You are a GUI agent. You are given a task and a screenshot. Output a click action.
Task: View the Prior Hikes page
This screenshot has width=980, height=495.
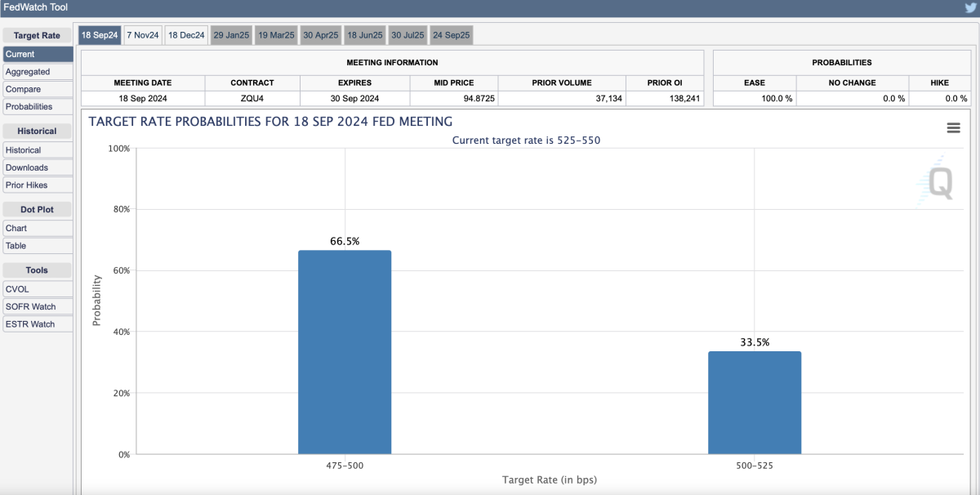click(26, 185)
